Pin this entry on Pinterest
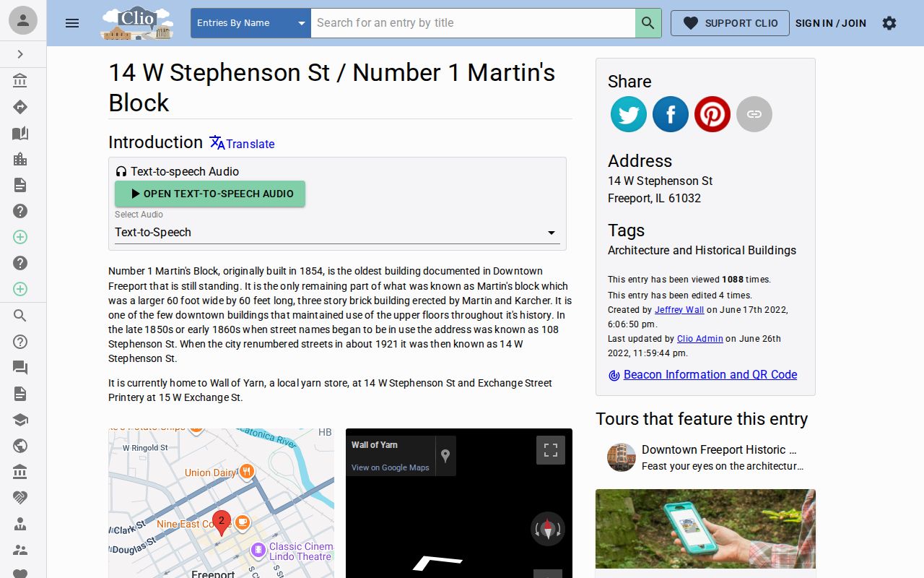924x578 pixels. pyautogui.click(x=712, y=114)
